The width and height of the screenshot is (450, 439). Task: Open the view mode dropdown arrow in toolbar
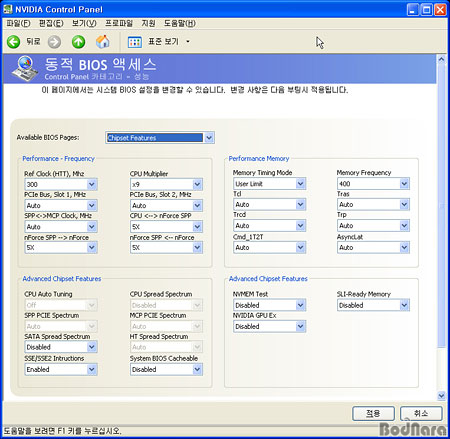(x=188, y=42)
